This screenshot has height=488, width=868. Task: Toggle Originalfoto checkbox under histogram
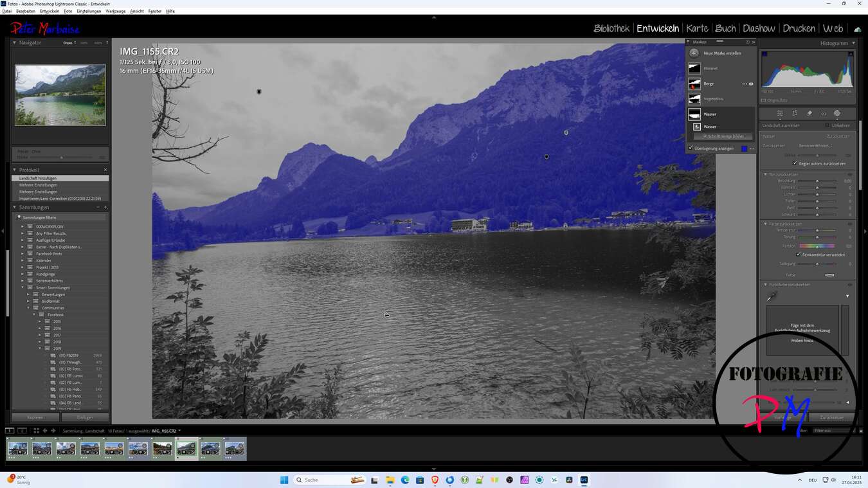click(764, 100)
